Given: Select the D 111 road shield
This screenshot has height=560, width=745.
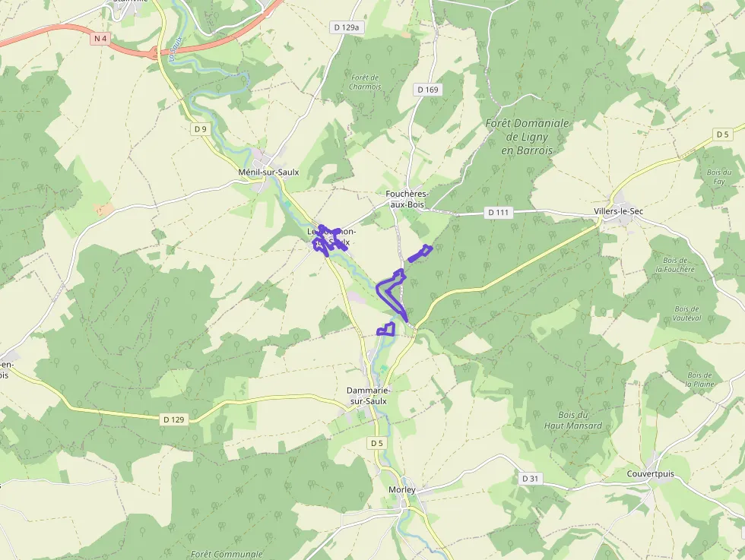Looking at the screenshot, I should pos(498,212).
